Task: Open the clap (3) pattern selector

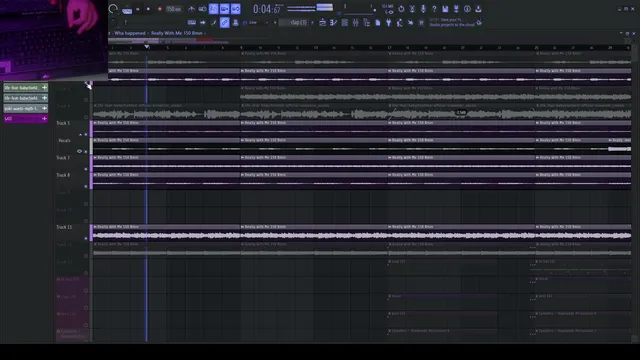Action: coord(295,22)
